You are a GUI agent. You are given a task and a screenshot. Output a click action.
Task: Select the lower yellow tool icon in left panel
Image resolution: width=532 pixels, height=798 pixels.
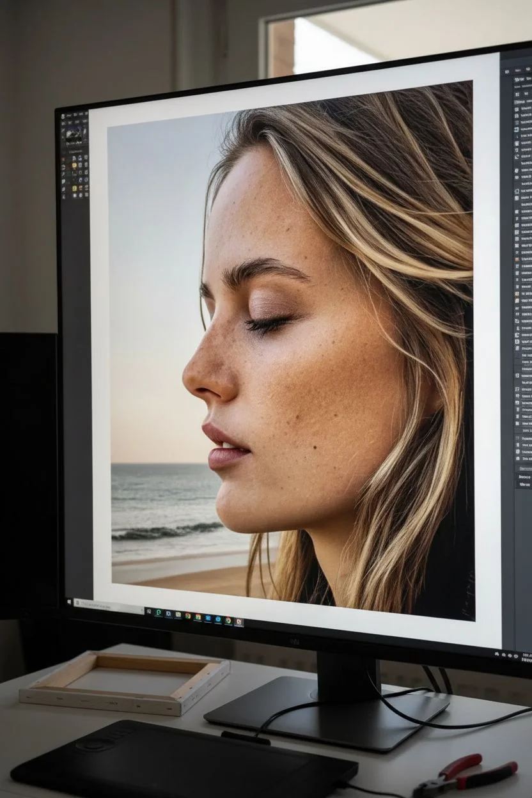click(75, 189)
